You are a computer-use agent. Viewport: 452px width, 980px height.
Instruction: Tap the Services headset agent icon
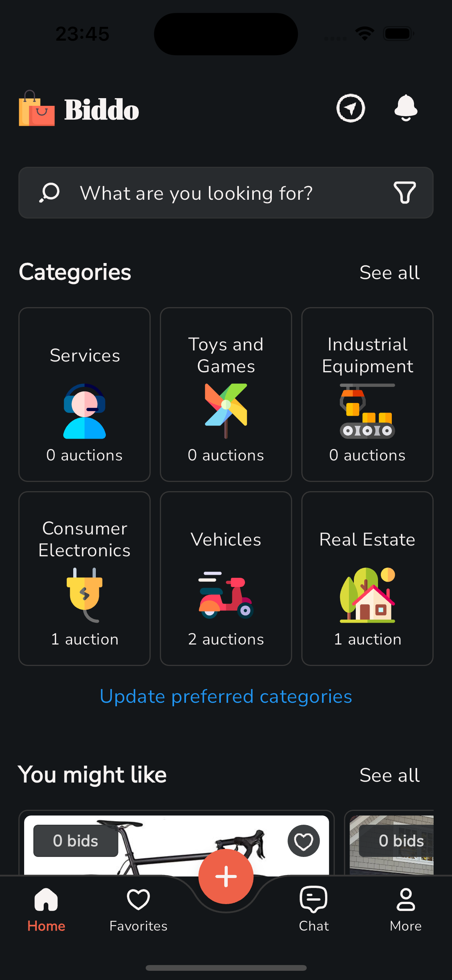pos(84,411)
